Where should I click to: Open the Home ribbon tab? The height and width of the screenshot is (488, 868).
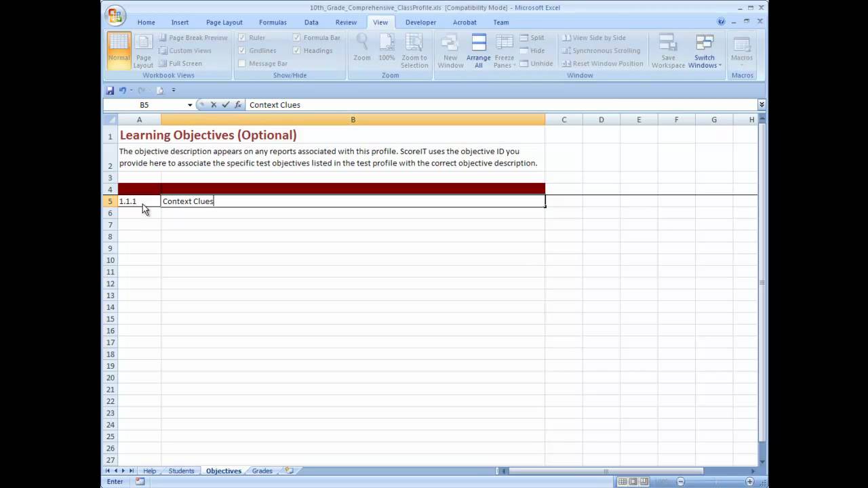coord(146,22)
